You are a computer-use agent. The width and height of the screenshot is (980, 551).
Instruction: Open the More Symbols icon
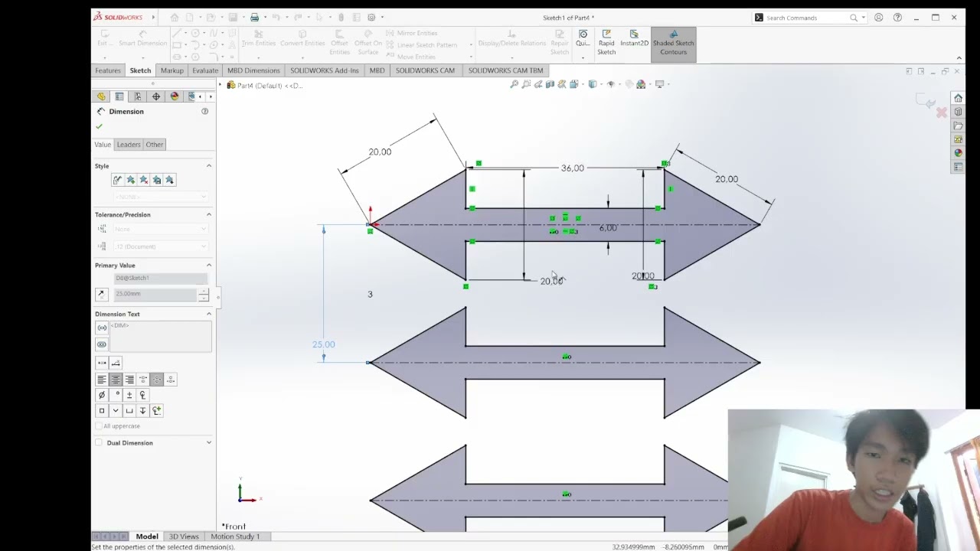pyautogui.click(x=157, y=411)
